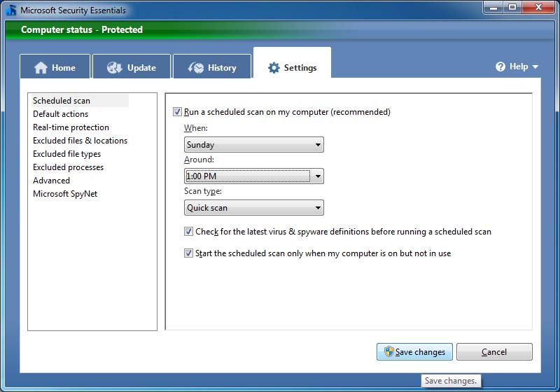Viewport: 560px width, 392px height.
Task: Select Excluded file types
Action: (x=66, y=154)
